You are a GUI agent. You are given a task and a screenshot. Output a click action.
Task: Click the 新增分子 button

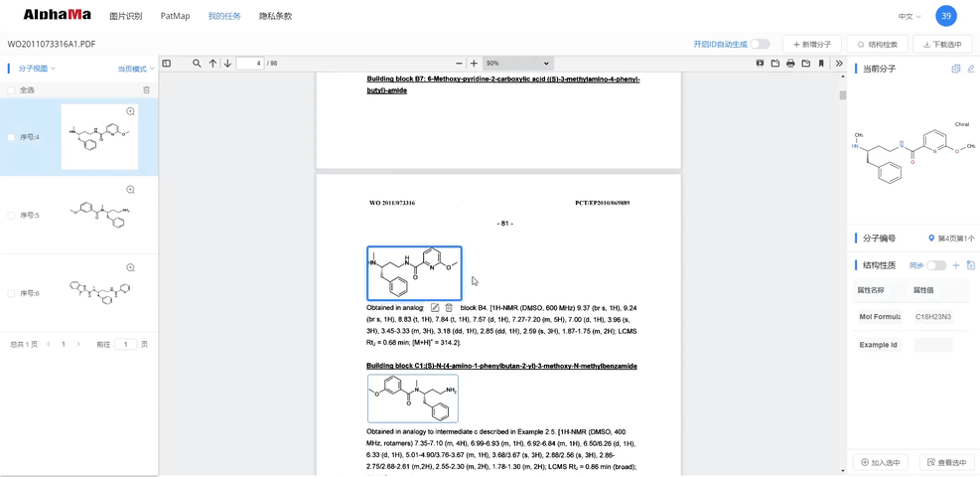tap(812, 45)
